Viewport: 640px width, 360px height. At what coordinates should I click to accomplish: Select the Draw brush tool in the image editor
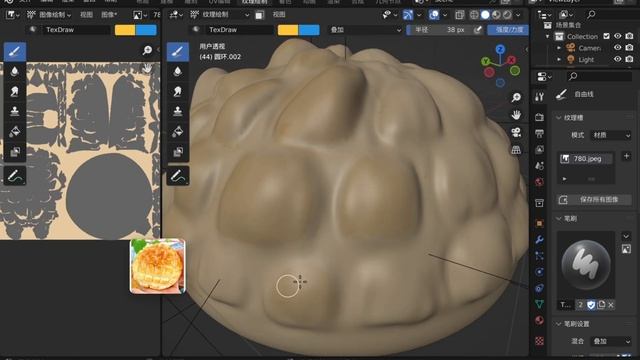pyautogui.click(x=15, y=51)
